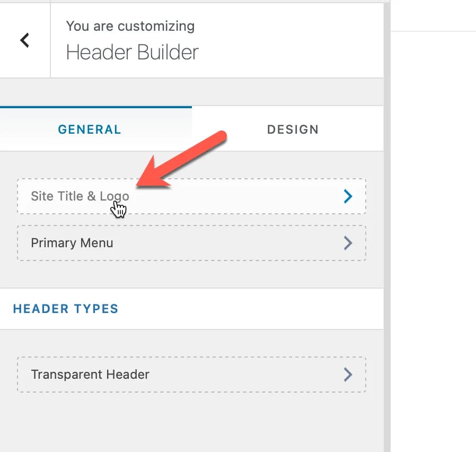
Task: Expand Primary Menu using its chevron
Action: (348, 243)
